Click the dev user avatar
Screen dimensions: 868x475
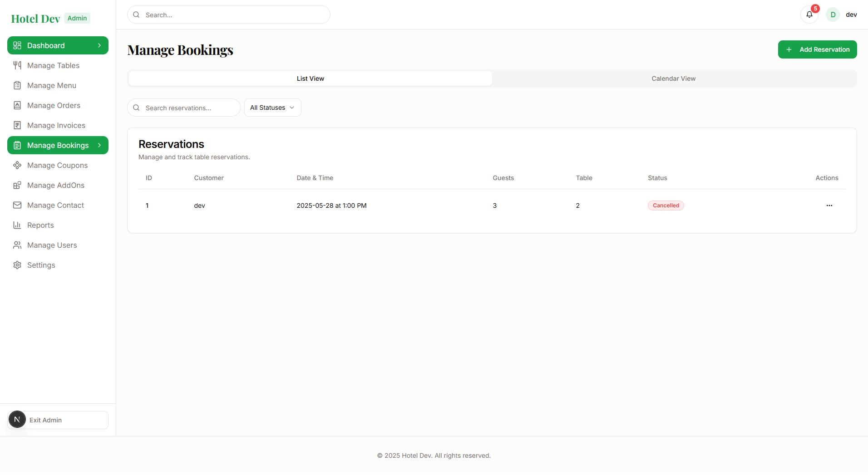point(833,15)
